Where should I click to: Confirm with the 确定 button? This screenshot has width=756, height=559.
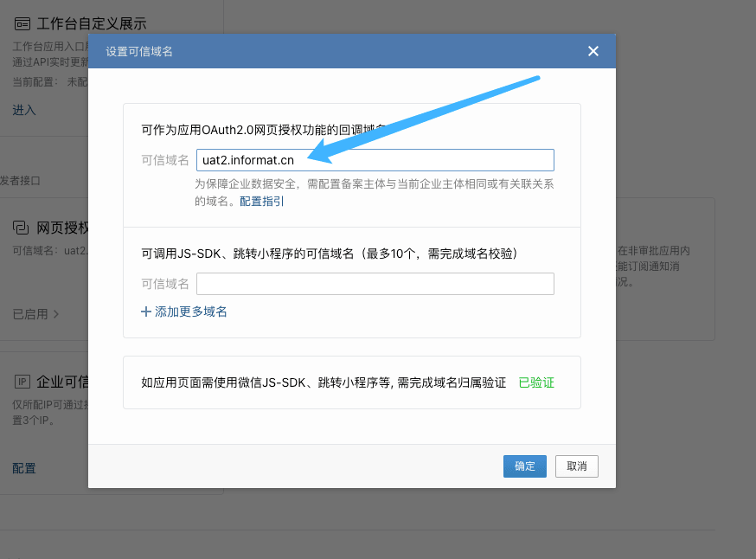coord(524,466)
